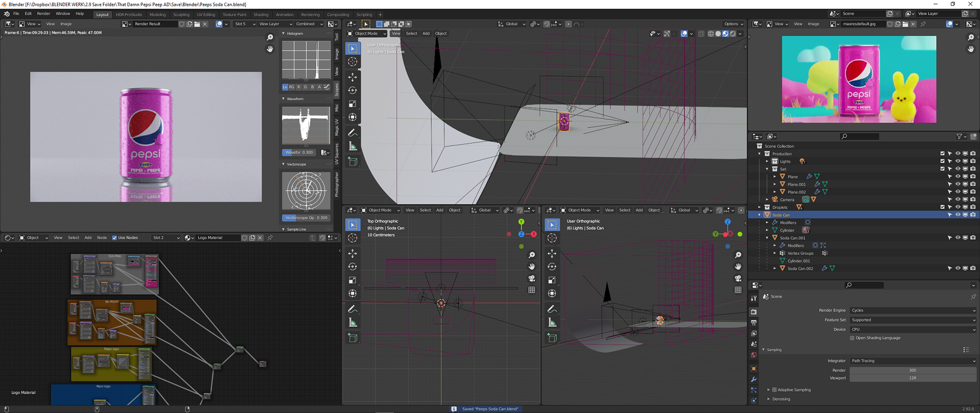Click the Options button in the large upper viewport

[x=733, y=24]
